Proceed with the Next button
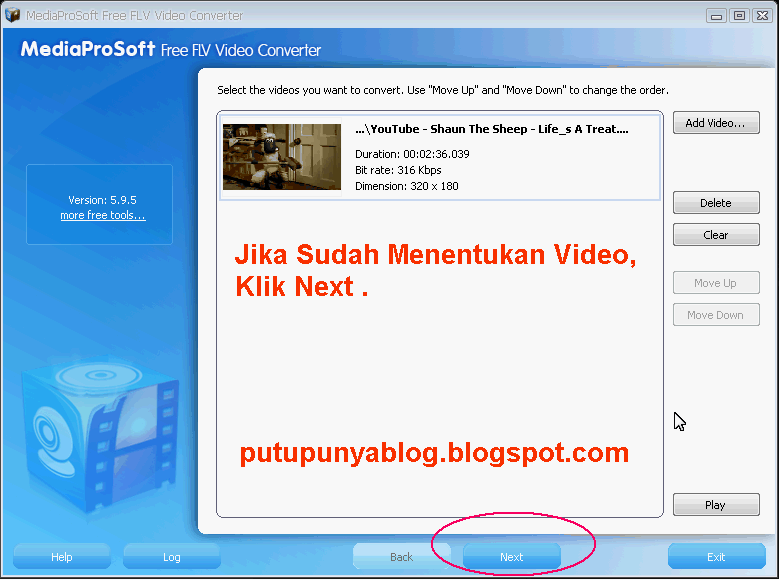 coord(512,557)
